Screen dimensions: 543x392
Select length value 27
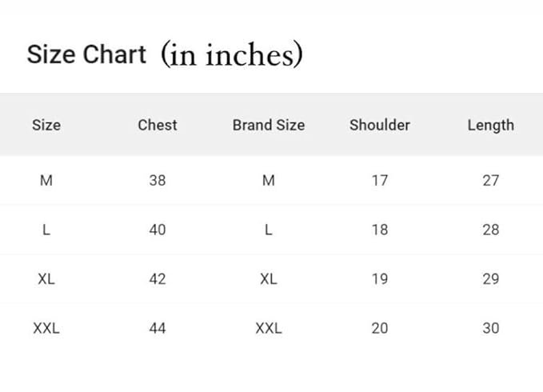pos(491,180)
